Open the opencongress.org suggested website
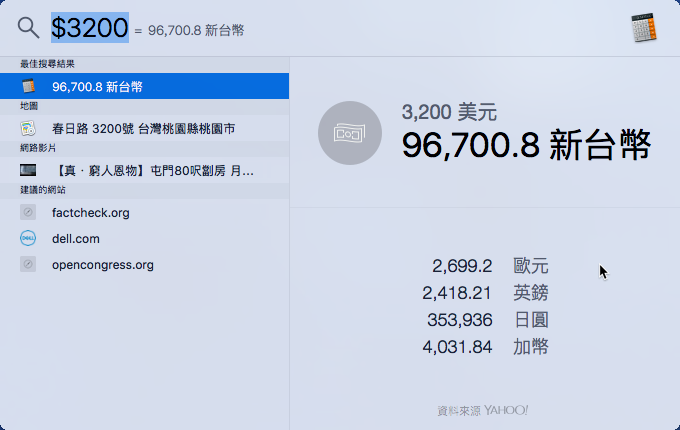Viewport: 680px width, 430px height. tap(144, 264)
